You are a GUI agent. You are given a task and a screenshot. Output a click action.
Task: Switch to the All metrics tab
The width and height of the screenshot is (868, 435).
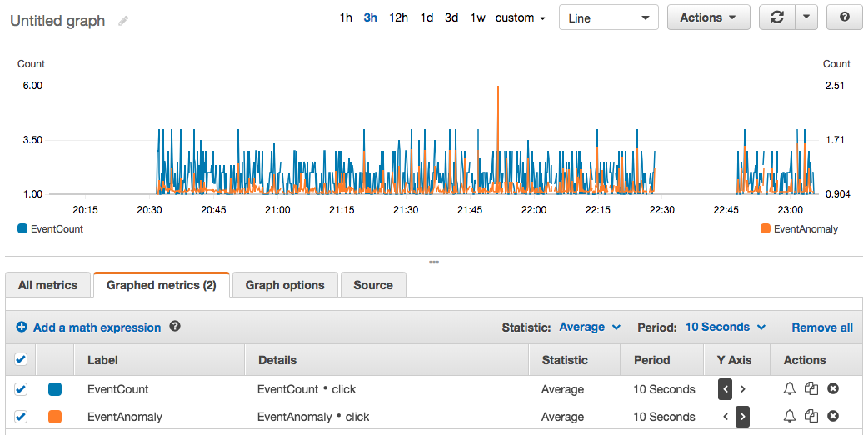click(48, 285)
